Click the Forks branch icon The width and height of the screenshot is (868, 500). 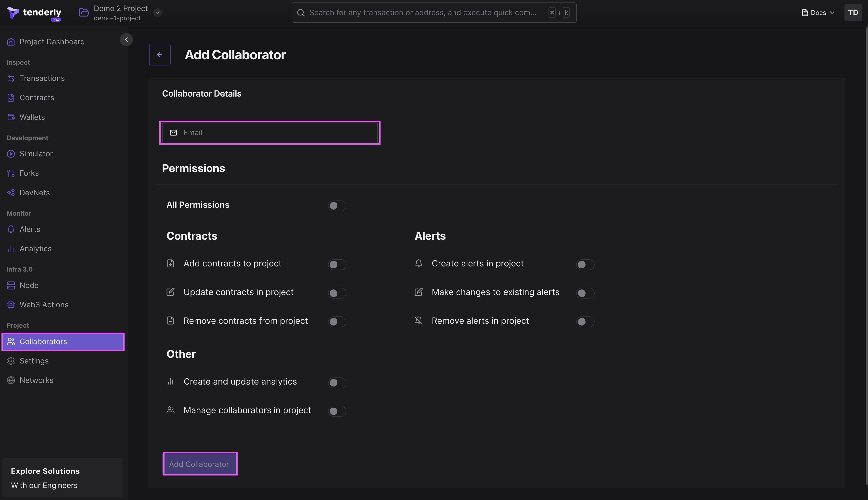[x=11, y=173]
